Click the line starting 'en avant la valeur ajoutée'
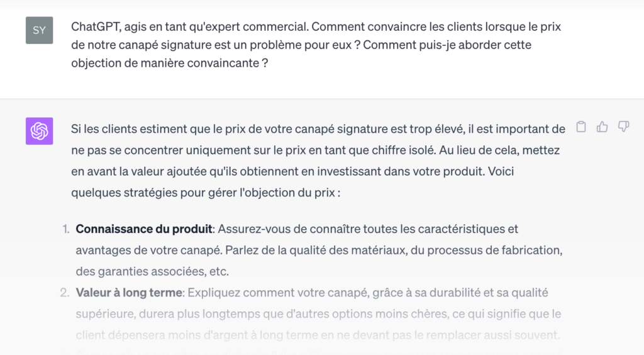This screenshot has width=644, height=355. [x=292, y=171]
